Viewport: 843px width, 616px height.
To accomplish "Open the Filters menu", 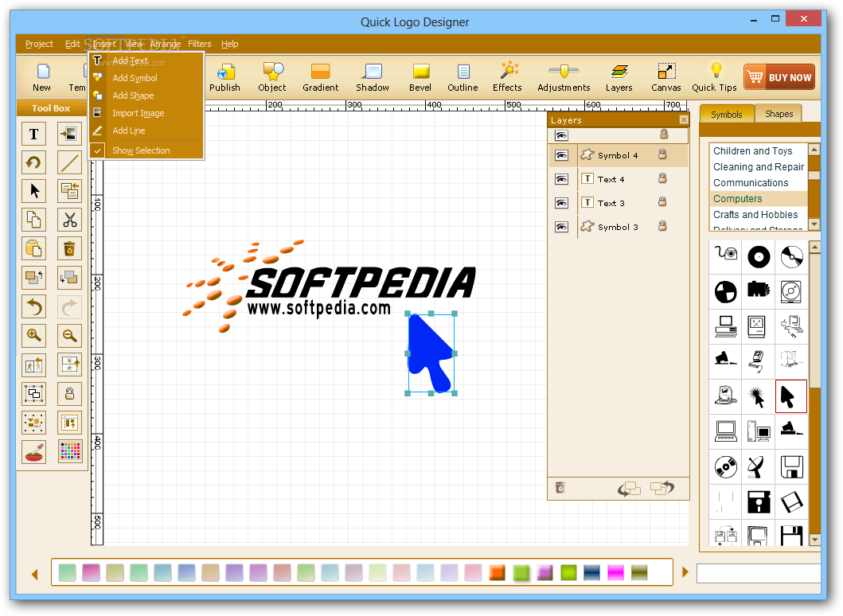I will click(x=200, y=44).
